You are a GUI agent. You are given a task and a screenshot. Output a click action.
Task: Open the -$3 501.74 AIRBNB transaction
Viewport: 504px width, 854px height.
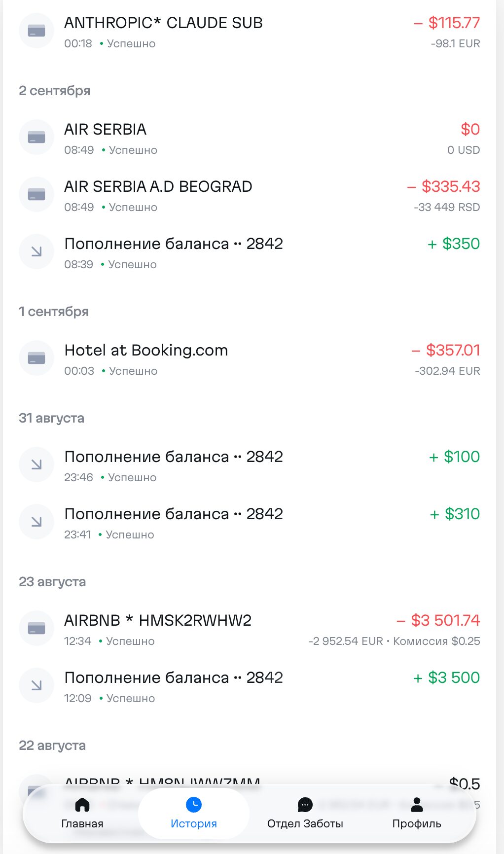(x=250, y=629)
